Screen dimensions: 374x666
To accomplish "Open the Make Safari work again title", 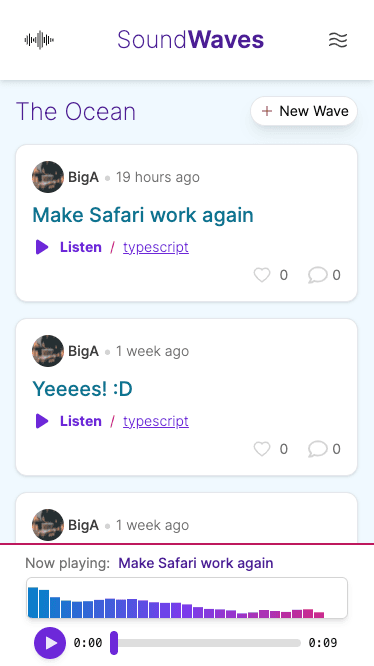I will 143,215.
